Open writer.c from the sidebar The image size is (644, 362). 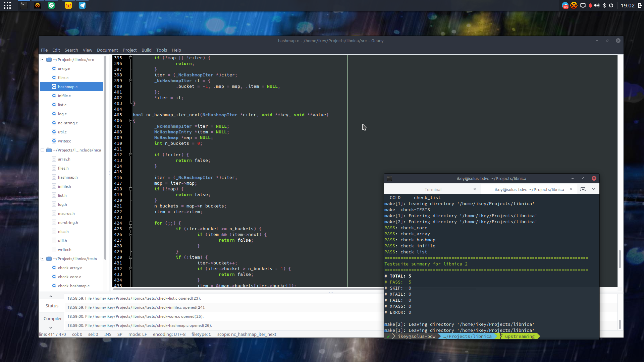click(64, 141)
